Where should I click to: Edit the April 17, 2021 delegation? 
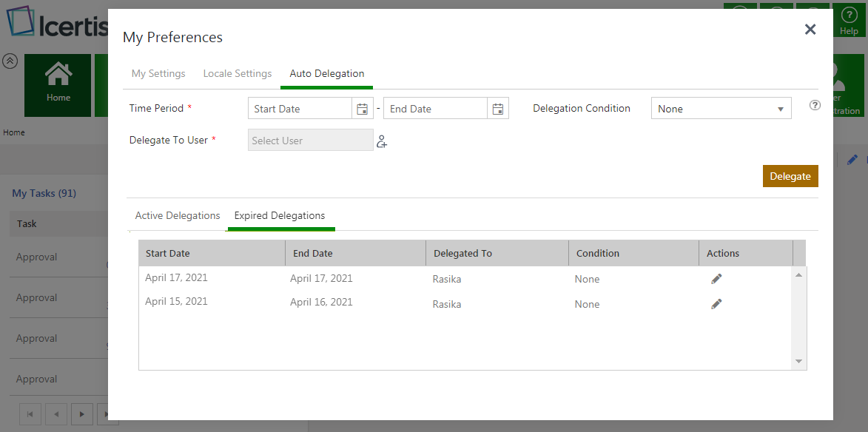pos(716,279)
